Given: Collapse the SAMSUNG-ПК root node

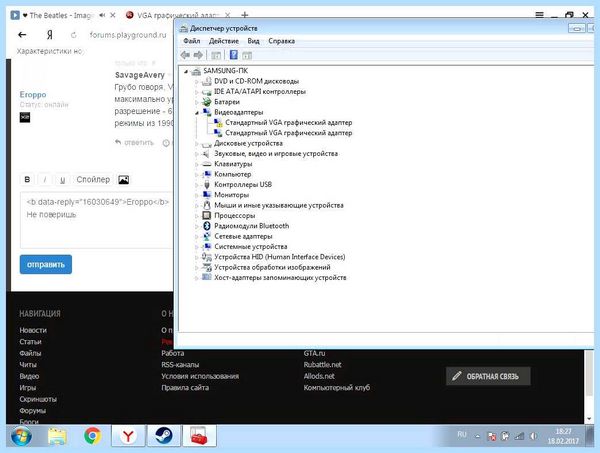Looking at the screenshot, I should 186,71.
